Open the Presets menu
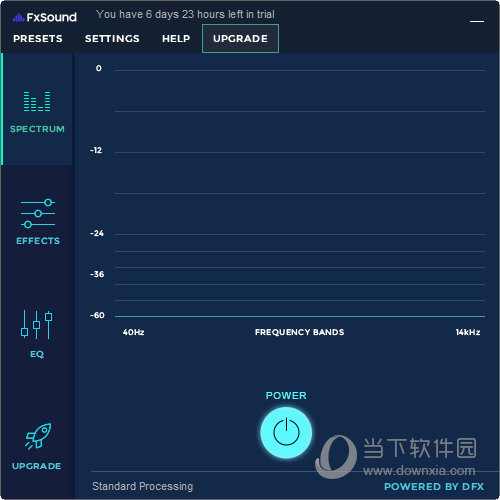The height and width of the screenshot is (500, 500). [x=38, y=39]
